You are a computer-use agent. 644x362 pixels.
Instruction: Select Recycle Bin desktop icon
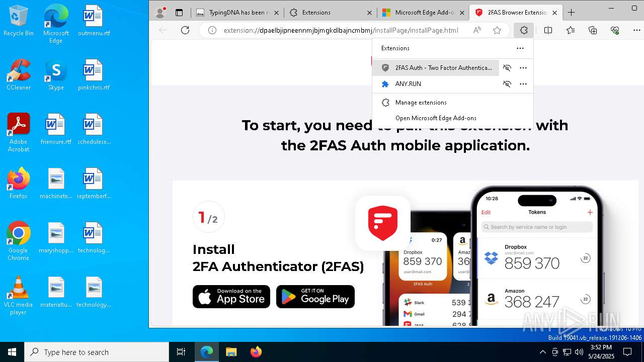[x=19, y=21]
